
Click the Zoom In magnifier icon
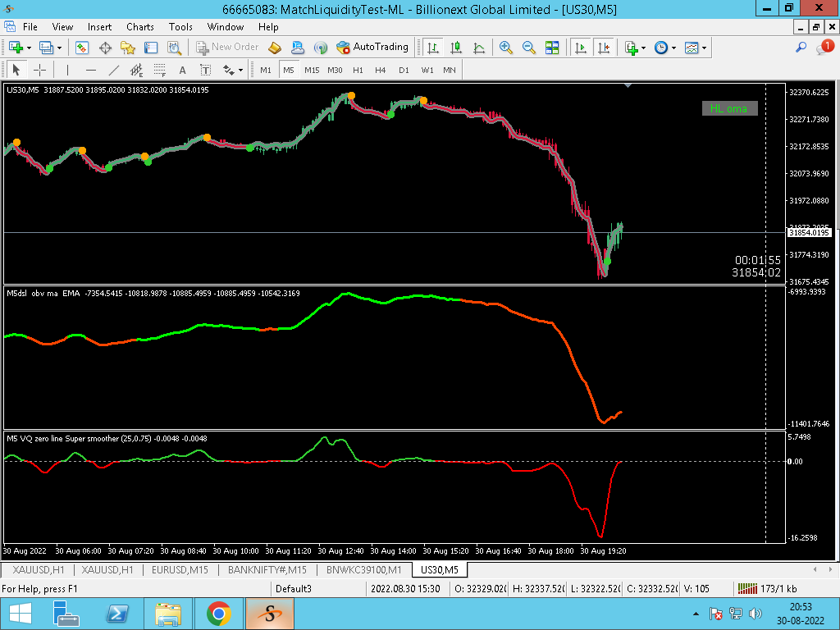pos(505,47)
